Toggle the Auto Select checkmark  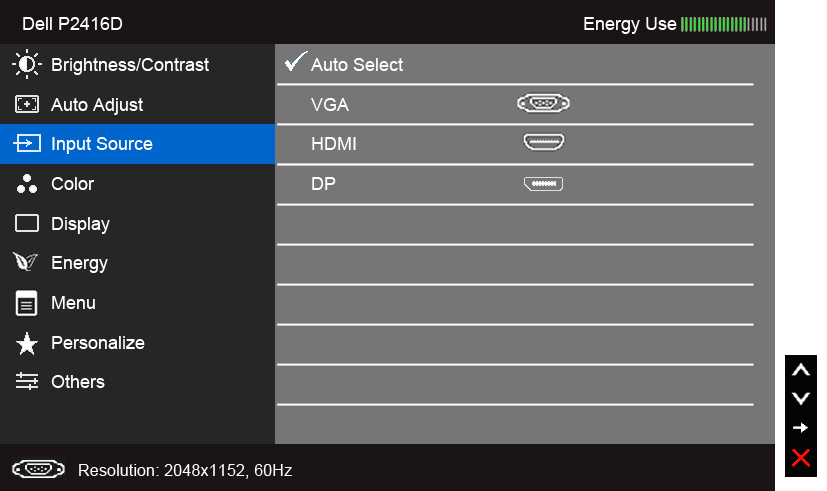pyautogui.click(x=295, y=61)
